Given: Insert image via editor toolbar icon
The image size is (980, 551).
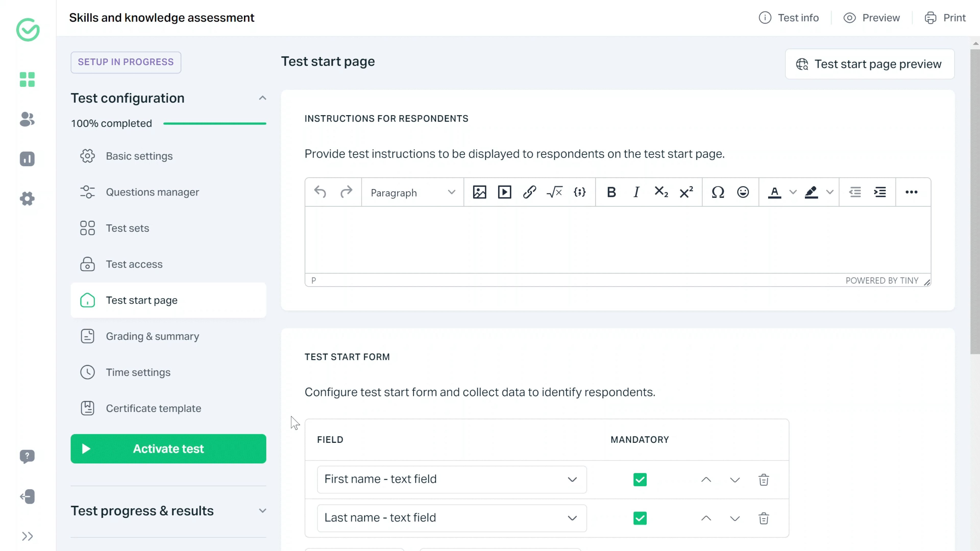Looking at the screenshot, I should pos(479,192).
